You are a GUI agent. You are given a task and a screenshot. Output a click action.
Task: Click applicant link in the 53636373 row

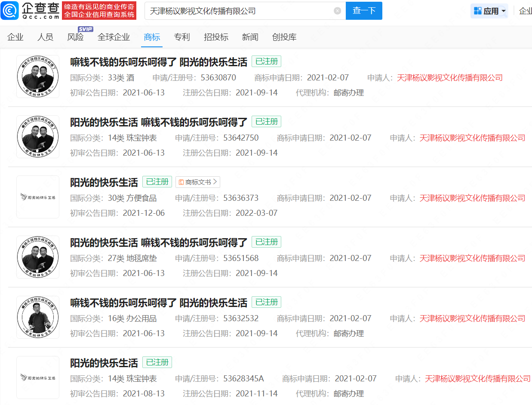point(472,198)
